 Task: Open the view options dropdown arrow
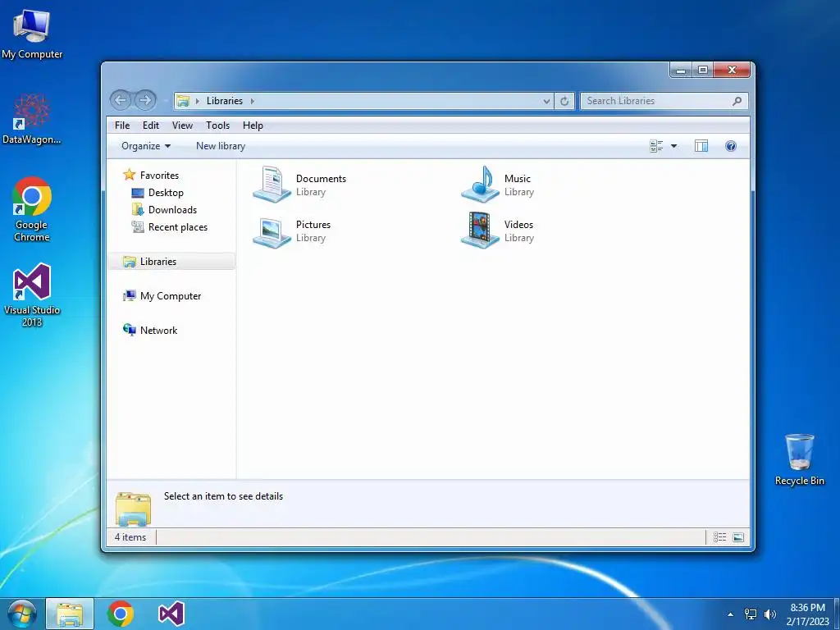pos(674,146)
